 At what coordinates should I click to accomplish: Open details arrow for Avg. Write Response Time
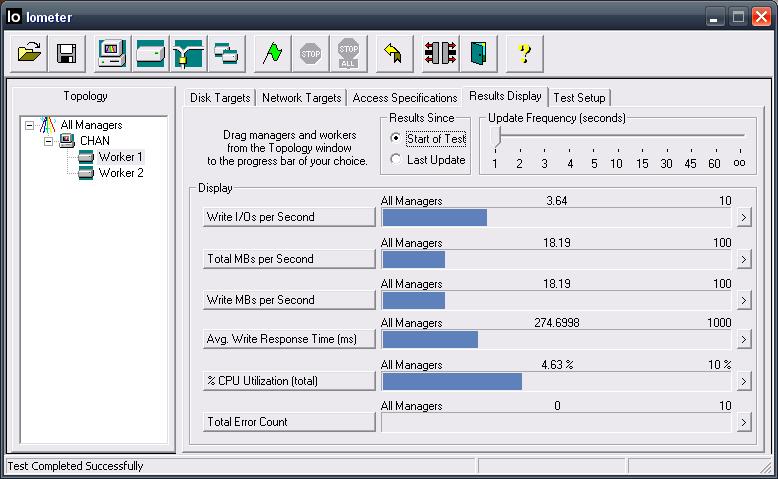pos(743,340)
